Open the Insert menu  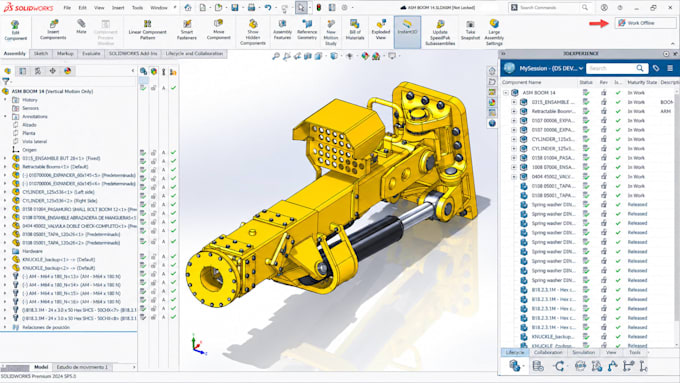click(118, 7)
